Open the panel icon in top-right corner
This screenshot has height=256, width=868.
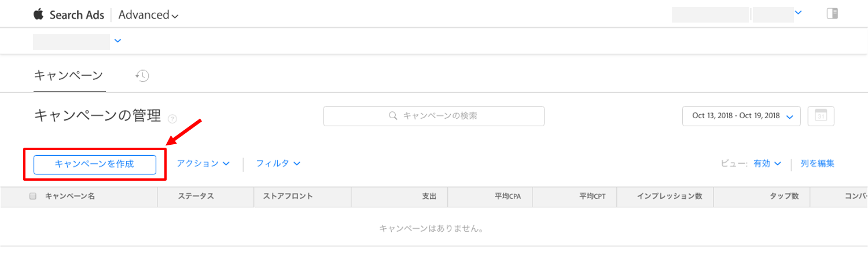(832, 14)
